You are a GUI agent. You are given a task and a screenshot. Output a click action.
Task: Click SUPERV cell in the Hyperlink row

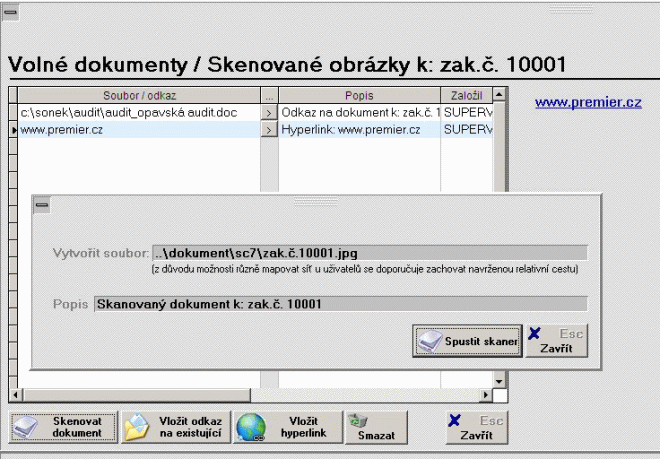[x=467, y=130]
